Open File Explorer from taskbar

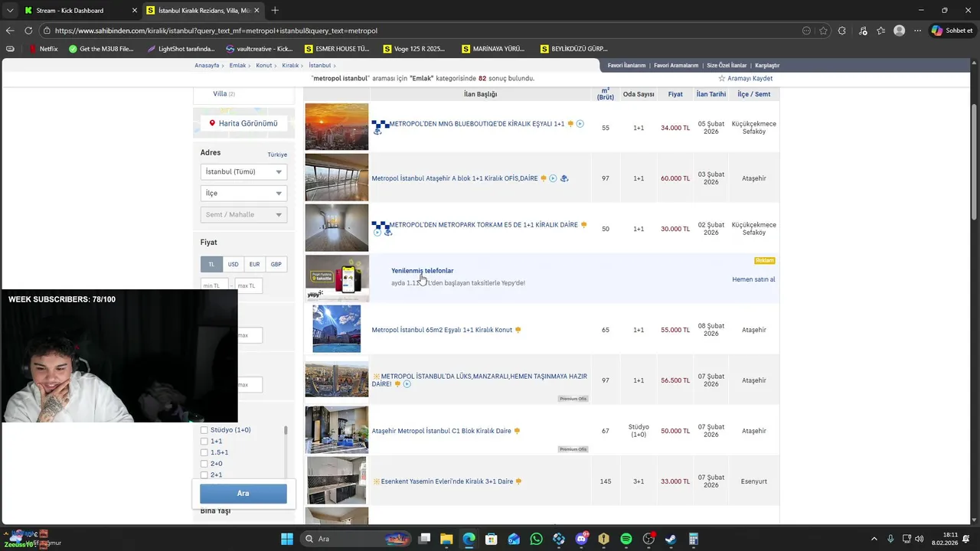[x=446, y=539]
